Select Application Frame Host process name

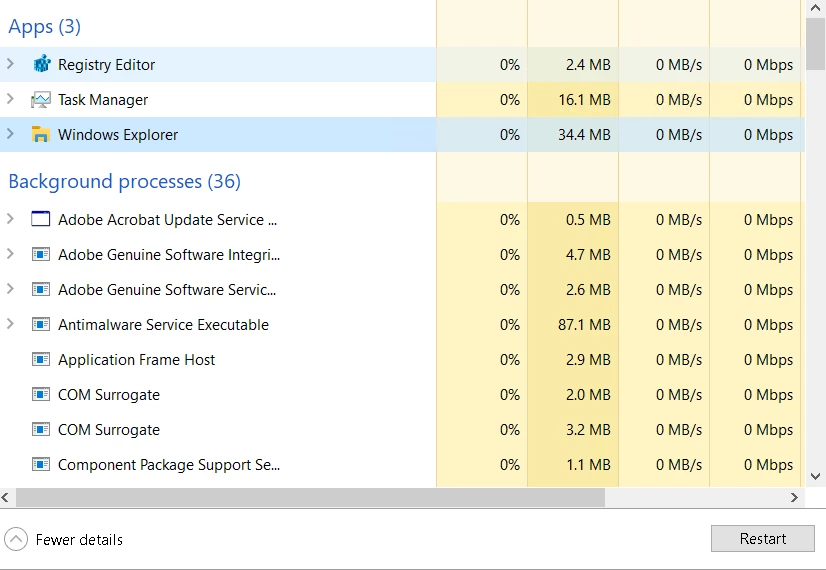136,360
